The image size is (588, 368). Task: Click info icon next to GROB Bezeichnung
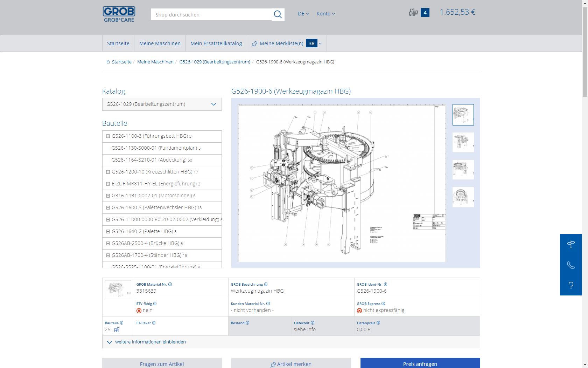[266, 284]
